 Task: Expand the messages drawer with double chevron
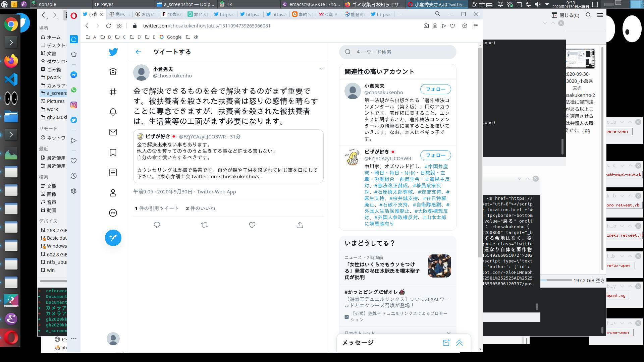tap(459, 343)
